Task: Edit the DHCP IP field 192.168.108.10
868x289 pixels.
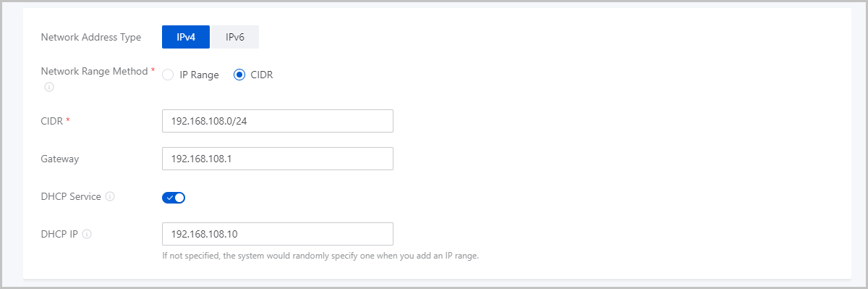Action: click(x=278, y=234)
